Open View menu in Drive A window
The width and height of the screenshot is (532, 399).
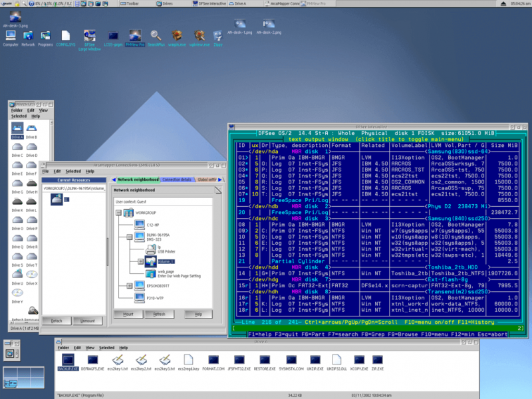pos(90,348)
